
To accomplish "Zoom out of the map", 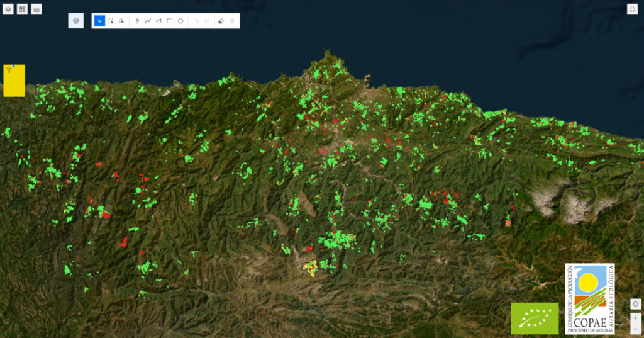I will coord(636,330).
